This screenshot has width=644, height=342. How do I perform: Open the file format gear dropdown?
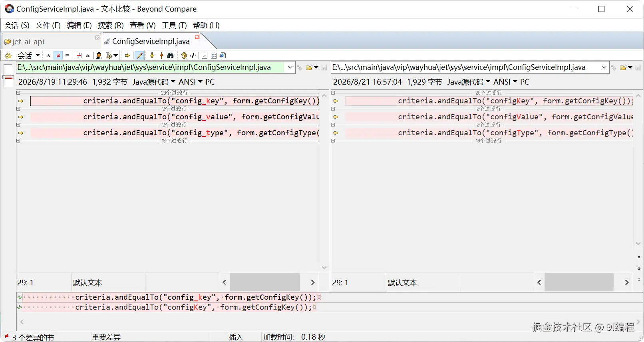click(111, 55)
